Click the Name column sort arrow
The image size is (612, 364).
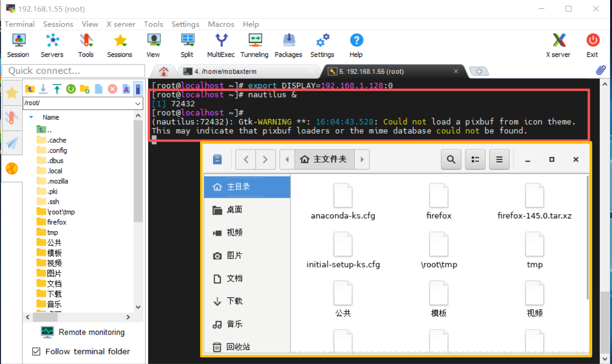coord(31,117)
